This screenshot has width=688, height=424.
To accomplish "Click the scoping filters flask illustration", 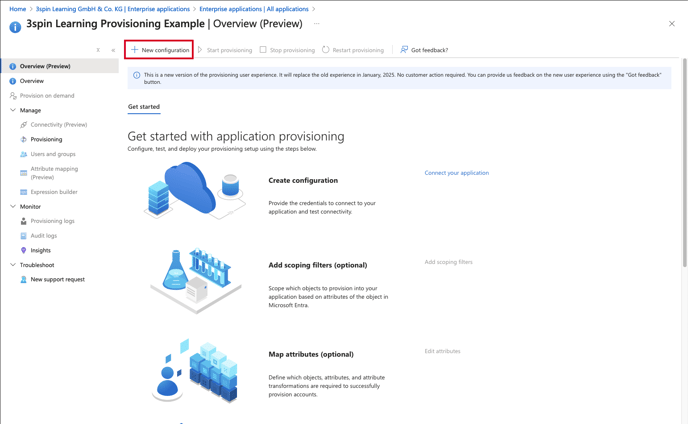I will (x=196, y=280).
